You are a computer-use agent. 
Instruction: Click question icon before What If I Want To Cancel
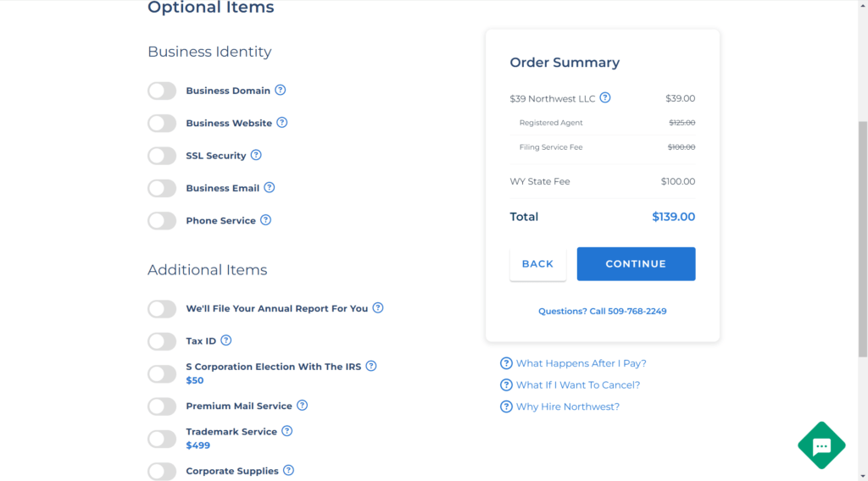[x=506, y=384]
